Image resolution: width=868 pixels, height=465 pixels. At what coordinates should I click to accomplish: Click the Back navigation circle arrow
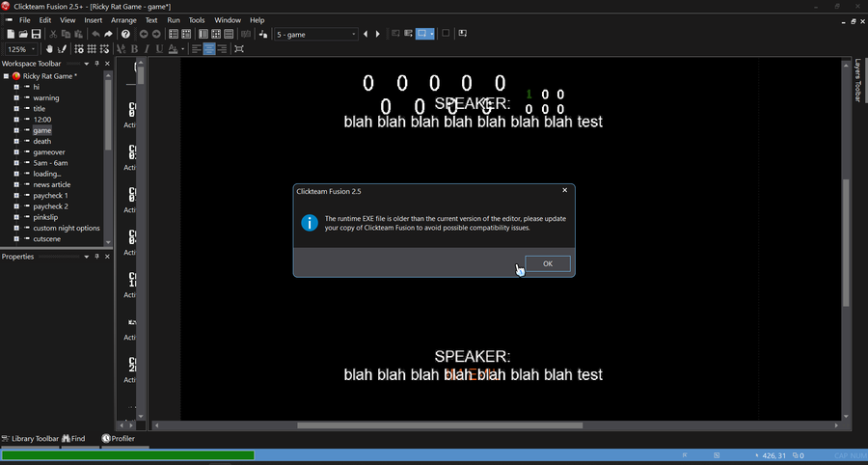tap(144, 35)
